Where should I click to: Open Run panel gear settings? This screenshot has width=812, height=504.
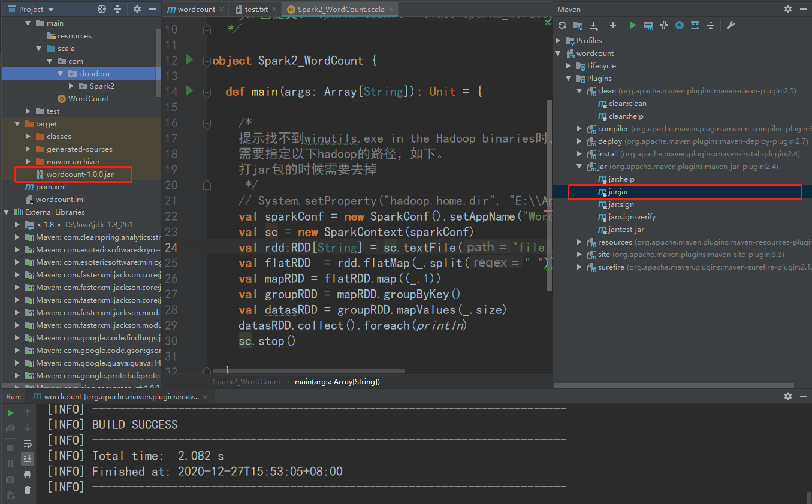click(788, 396)
